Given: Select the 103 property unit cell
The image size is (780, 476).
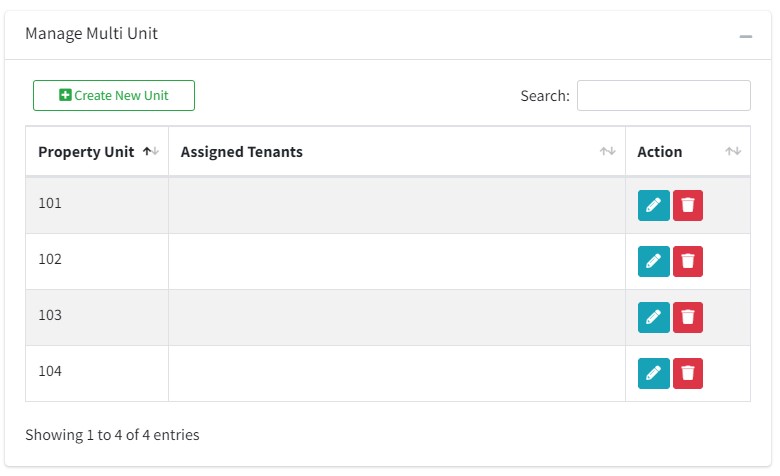Looking at the screenshot, I should [x=97, y=317].
